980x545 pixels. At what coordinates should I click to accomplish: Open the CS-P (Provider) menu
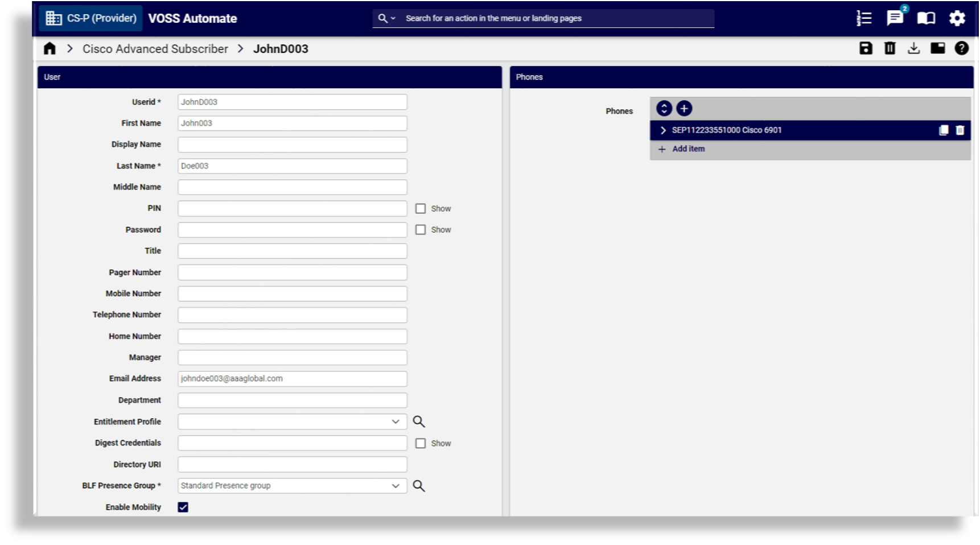click(91, 18)
